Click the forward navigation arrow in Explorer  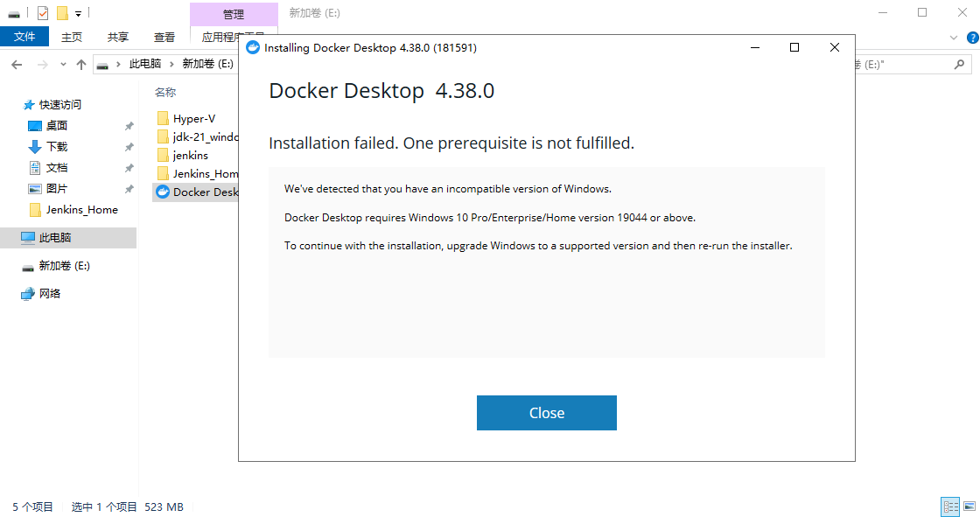click(x=43, y=65)
